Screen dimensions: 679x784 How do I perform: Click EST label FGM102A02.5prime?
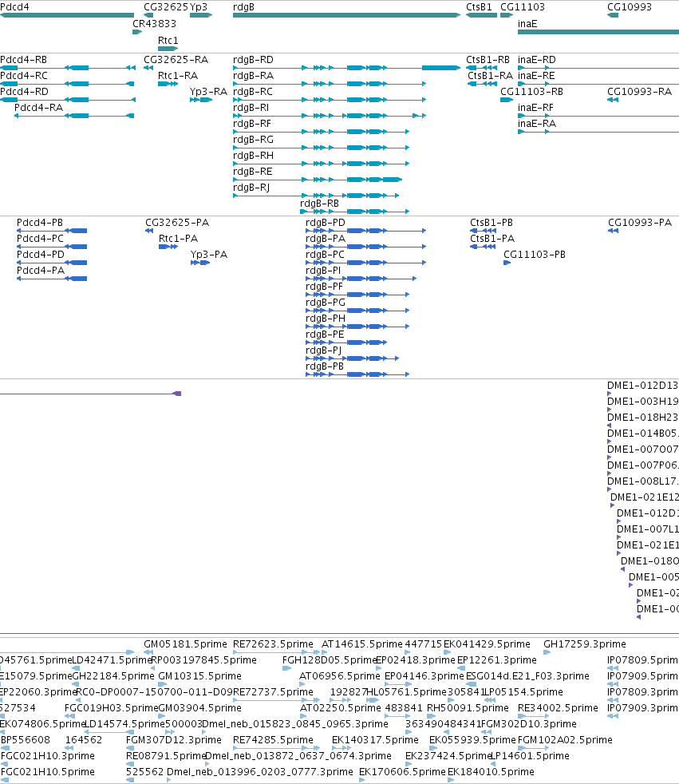(x=565, y=740)
